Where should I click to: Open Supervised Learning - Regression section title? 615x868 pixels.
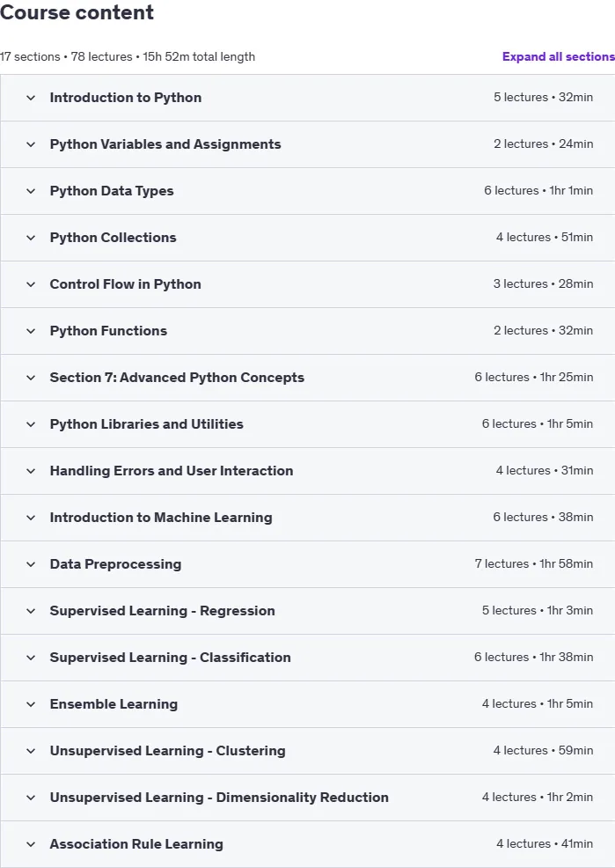pos(162,611)
